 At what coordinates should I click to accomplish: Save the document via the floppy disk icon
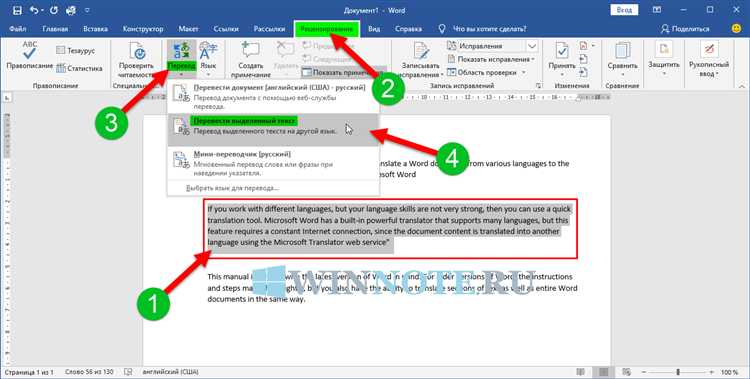coord(17,10)
